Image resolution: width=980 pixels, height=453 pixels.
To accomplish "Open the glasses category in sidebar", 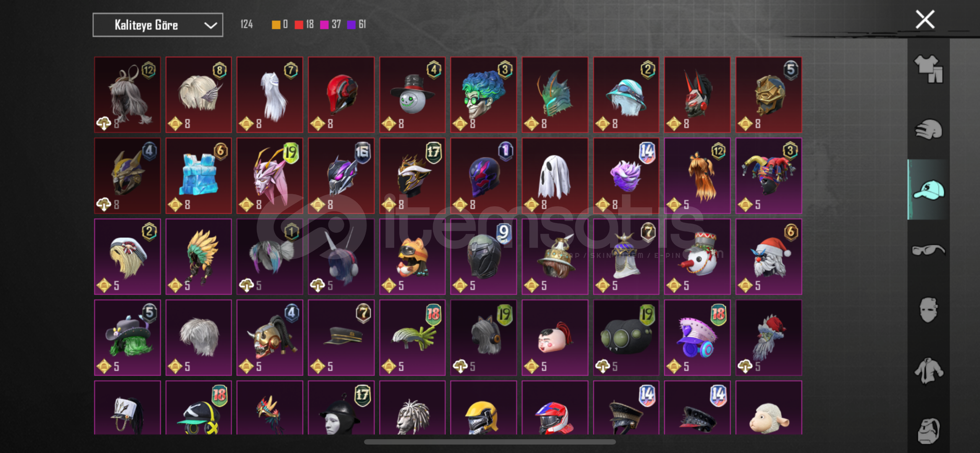I will click(928, 250).
